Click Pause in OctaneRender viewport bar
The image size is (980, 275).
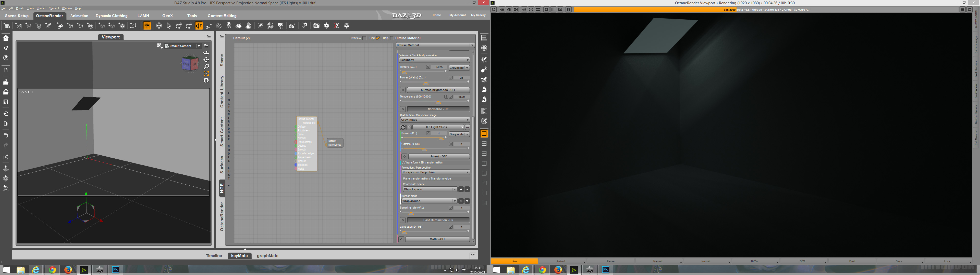[610, 261]
